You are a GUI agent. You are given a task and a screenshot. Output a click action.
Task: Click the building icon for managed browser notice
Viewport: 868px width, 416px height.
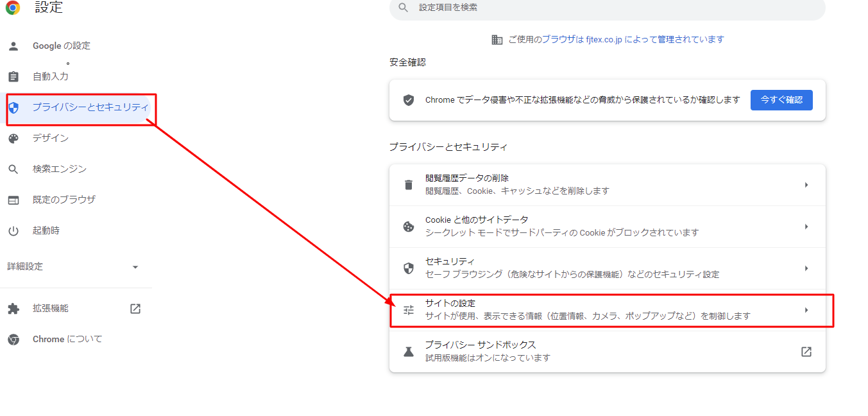click(x=497, y=40)
